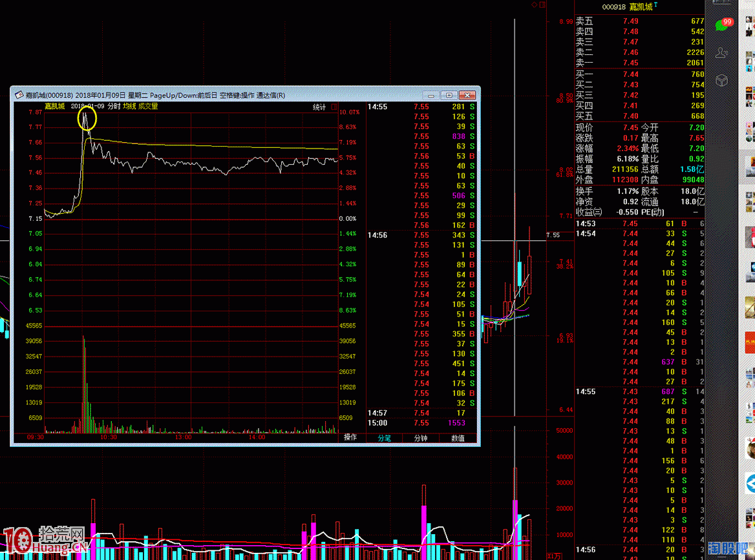
Task: Click the 10.07% top percentage axis label
Action: tap(350, 112)
